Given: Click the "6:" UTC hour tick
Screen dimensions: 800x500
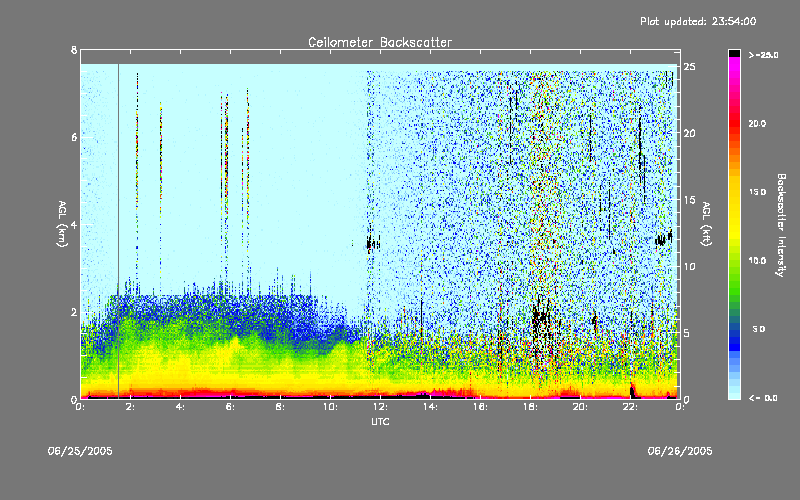Looking at the screenshot, I should point(231,407).
